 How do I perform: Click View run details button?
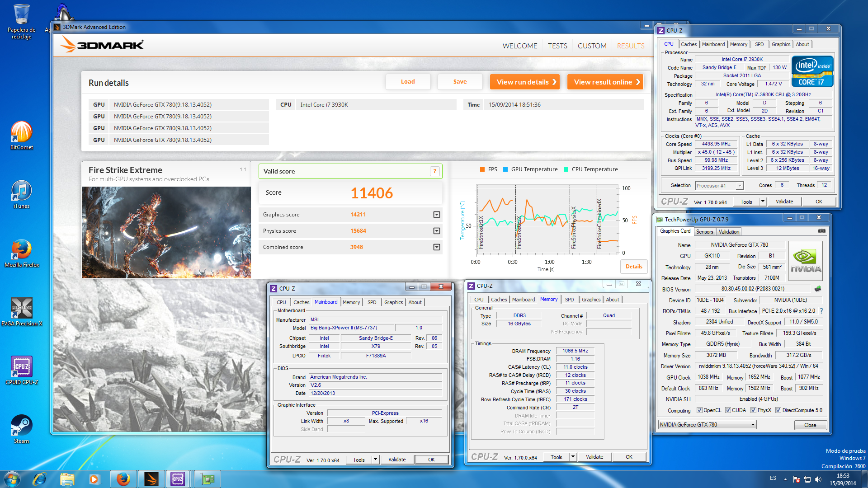[525, 82]
